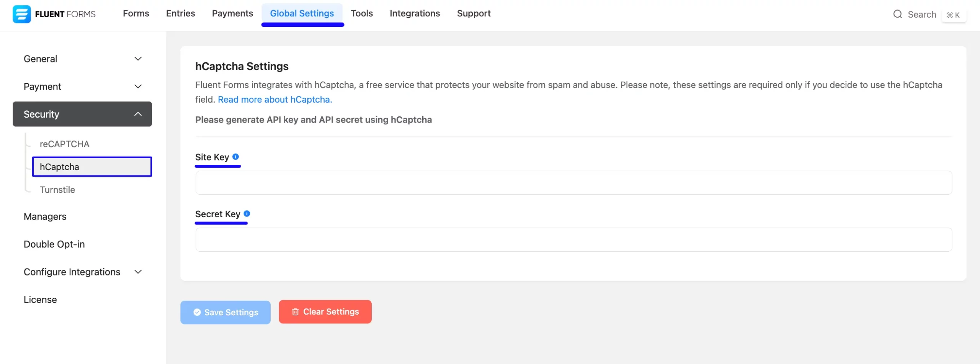Click the Configure Integrations label
This screenshot has width=980, height=364.
click(x=72, y=272)
